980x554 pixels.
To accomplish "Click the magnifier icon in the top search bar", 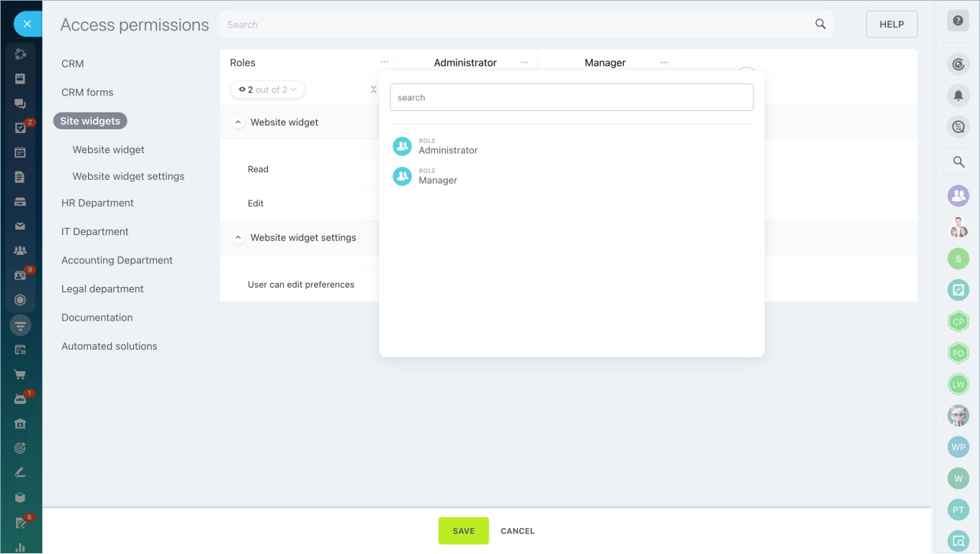I will (820, 24).
